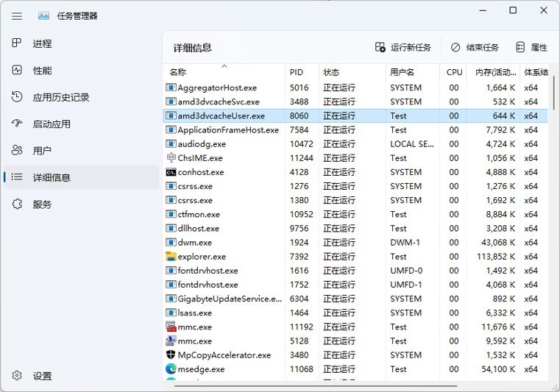The height and width of the screenshot is (392, 560).
Task: Sort by the 名称 (Name) column header
Action: coord(224,72)
